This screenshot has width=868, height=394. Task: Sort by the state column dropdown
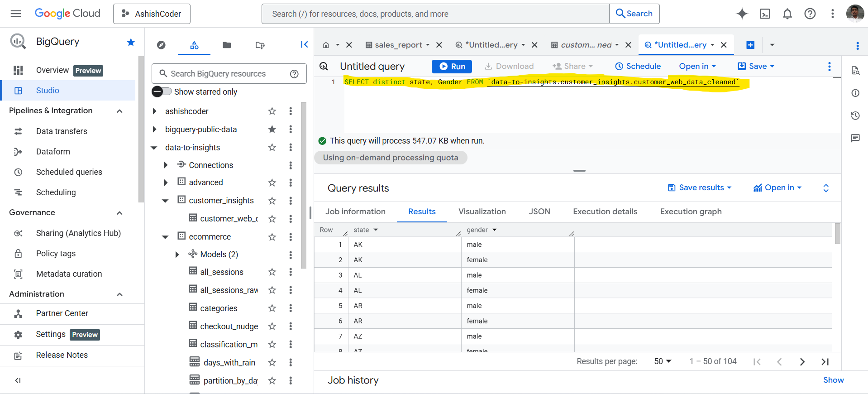pyautogui.click(x=376, y=230)
